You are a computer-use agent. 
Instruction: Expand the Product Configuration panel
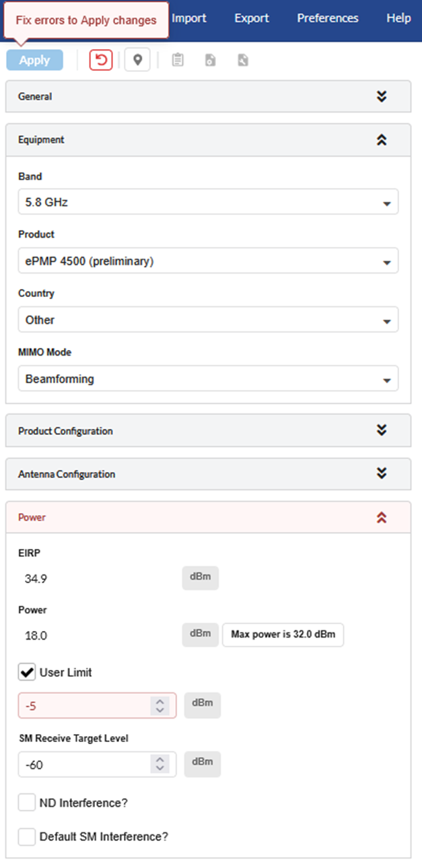[382, 430]
